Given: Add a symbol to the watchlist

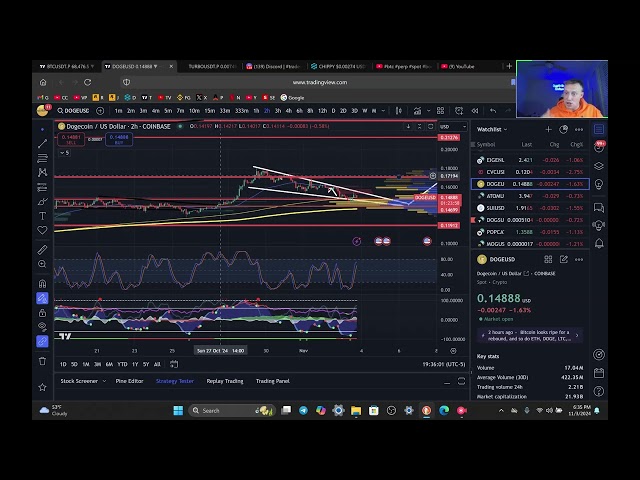Looking at the screenshot, I should (548, 129).
